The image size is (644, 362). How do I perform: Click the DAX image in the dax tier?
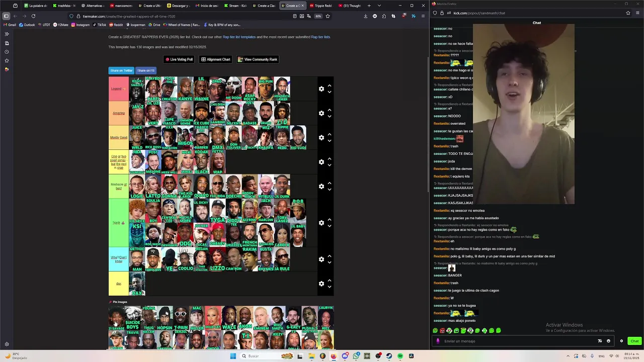(137, 284)
